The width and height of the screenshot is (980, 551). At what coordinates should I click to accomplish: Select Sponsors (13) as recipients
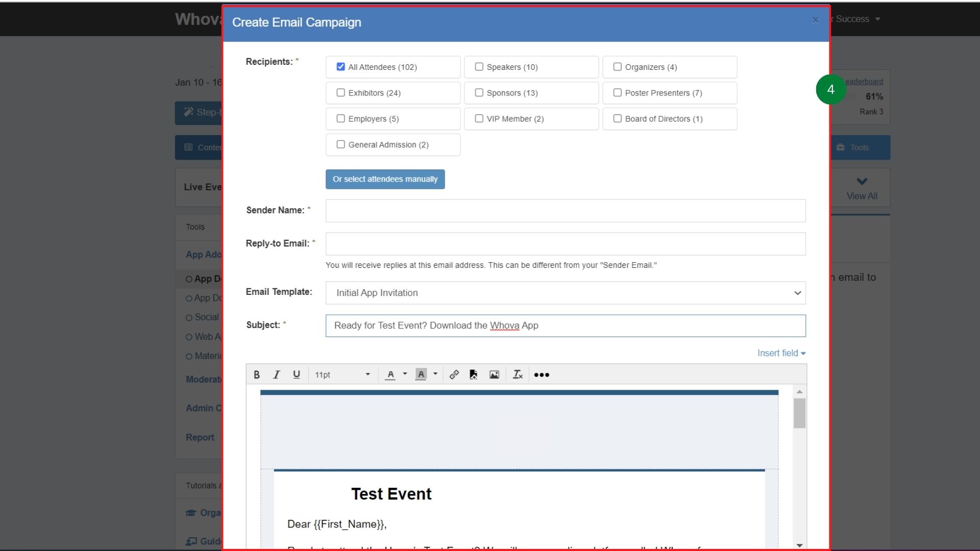(x=479, y=93)
